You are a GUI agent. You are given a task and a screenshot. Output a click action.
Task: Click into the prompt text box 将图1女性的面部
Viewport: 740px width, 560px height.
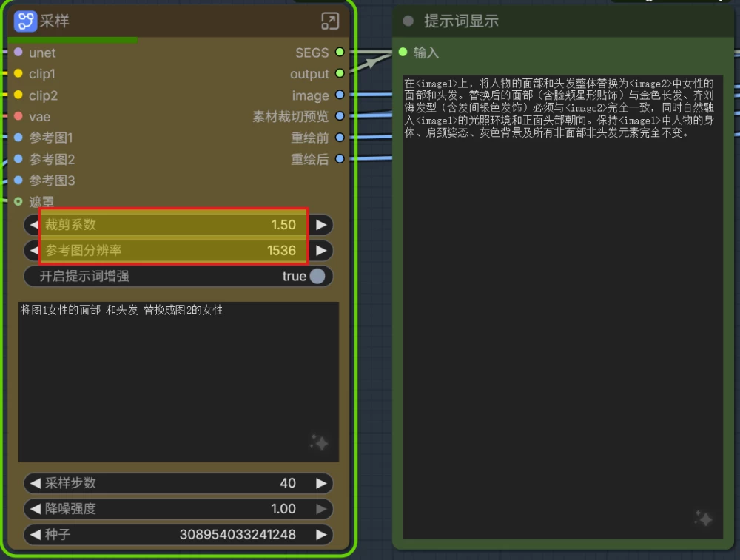pyautogui.click(x=178, y=381)
